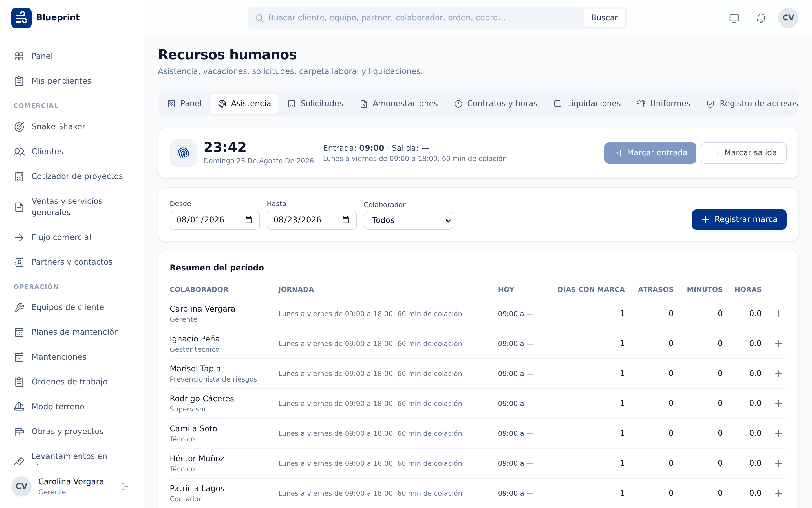Switch to the Panel tab in Recursos humanos
Image resolution: width=812 pixels, height=508 pixels.
[x=185, y=104]
